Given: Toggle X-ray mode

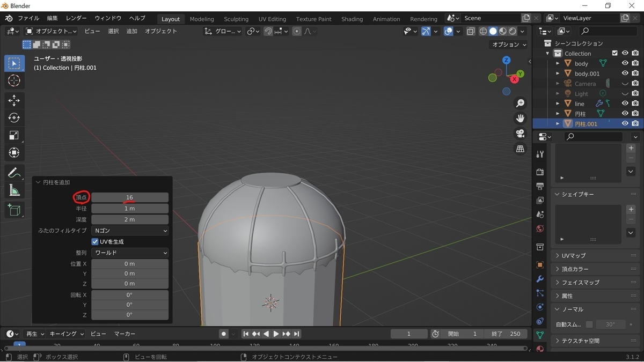Looking at the screenshot, I should [471, 31].
